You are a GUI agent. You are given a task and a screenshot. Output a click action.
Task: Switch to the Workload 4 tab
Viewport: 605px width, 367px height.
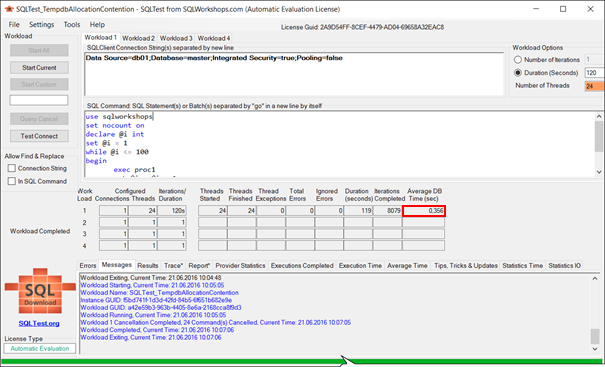(x=214, y=38)
